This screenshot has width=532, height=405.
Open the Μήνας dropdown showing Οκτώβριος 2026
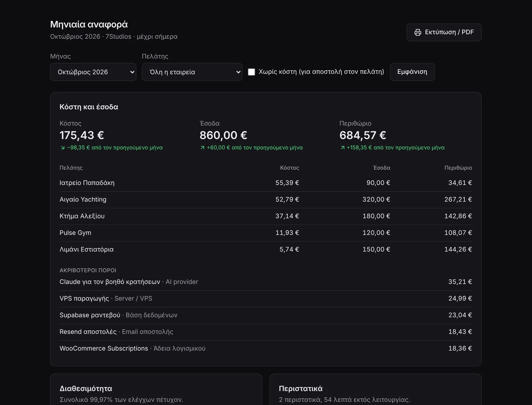[93, 72]
